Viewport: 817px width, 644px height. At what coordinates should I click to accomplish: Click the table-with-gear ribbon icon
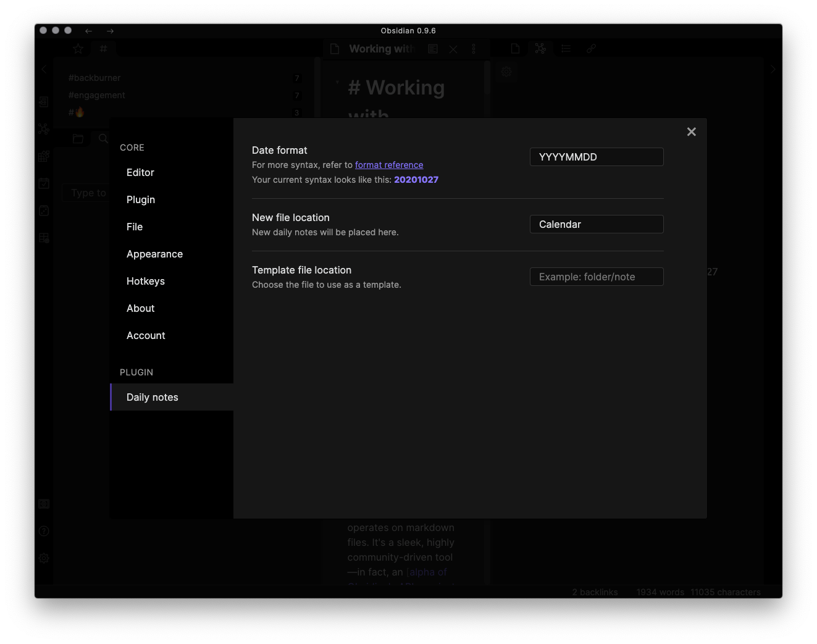click(44, 238)
